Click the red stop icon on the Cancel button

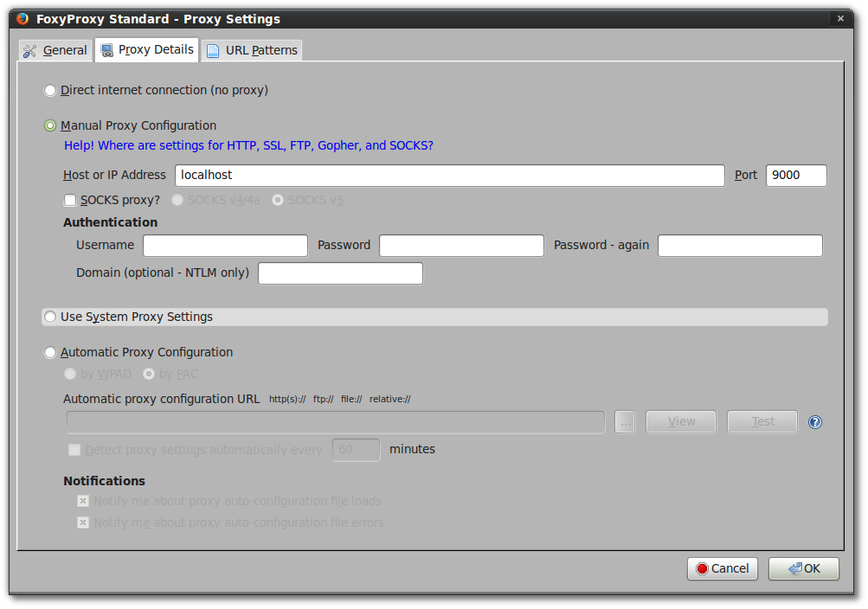[703, 568]
